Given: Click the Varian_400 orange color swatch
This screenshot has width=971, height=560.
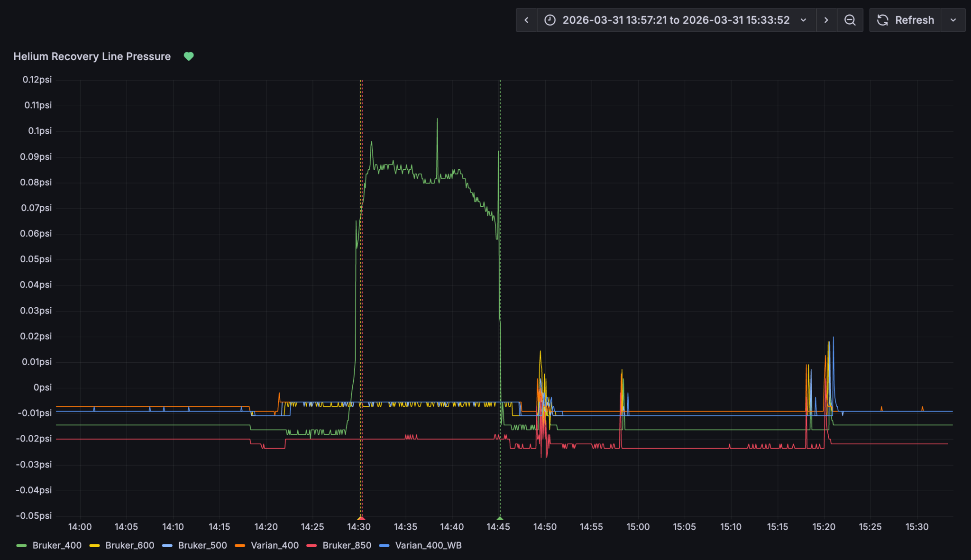Looking at the screenshot, I should point(240,545).
